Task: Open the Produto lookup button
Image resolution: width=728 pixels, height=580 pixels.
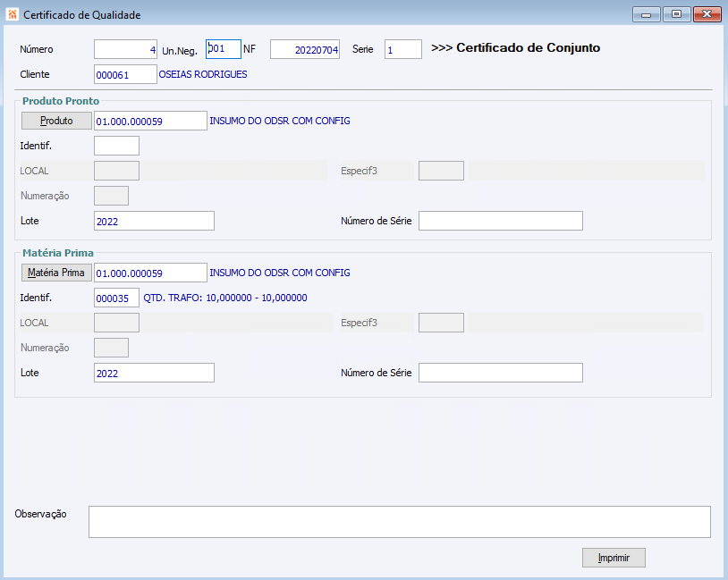Action: coord(56,121)
